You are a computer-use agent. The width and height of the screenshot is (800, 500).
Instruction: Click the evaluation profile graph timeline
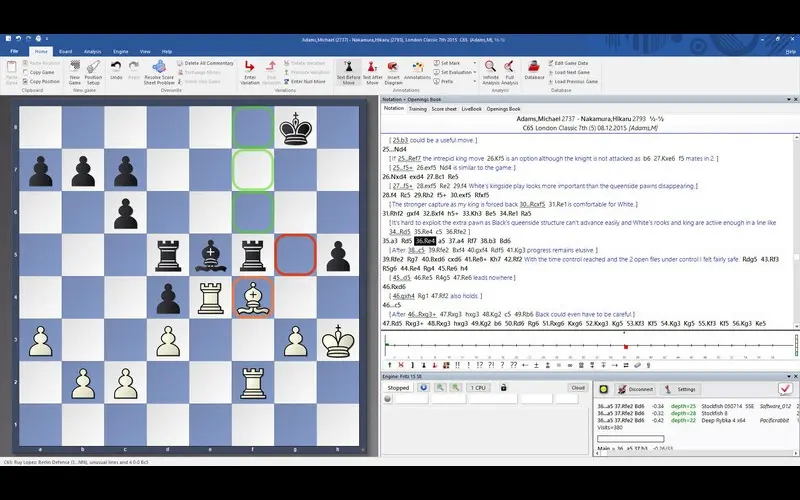tap(590, 348)
